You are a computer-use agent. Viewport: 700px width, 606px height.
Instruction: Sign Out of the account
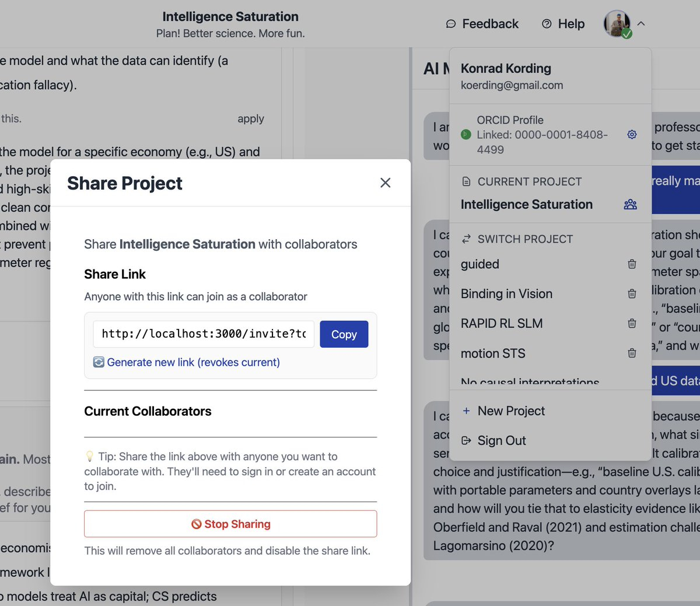[x=502, y=441]
